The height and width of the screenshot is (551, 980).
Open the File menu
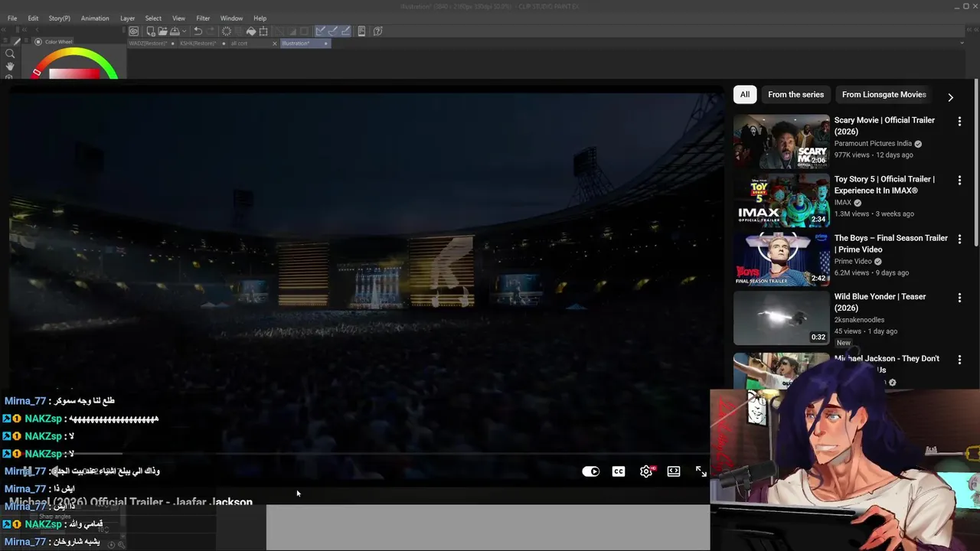click(12, 18)
